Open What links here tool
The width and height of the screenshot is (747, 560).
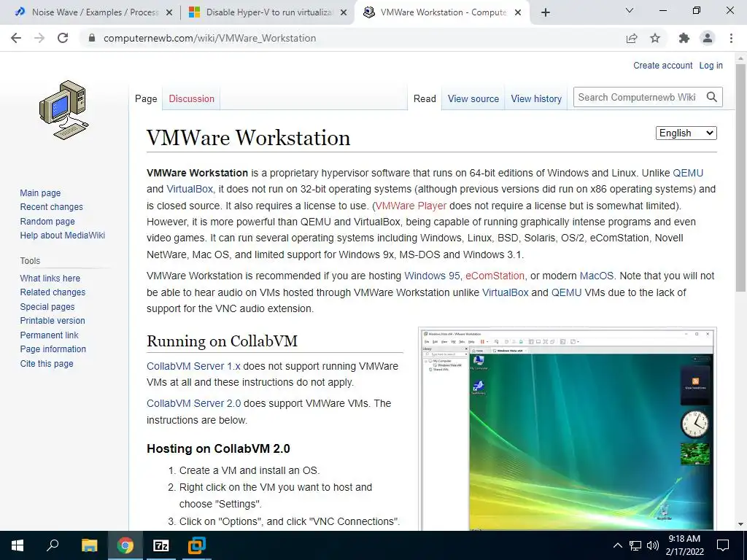point(50,278)
